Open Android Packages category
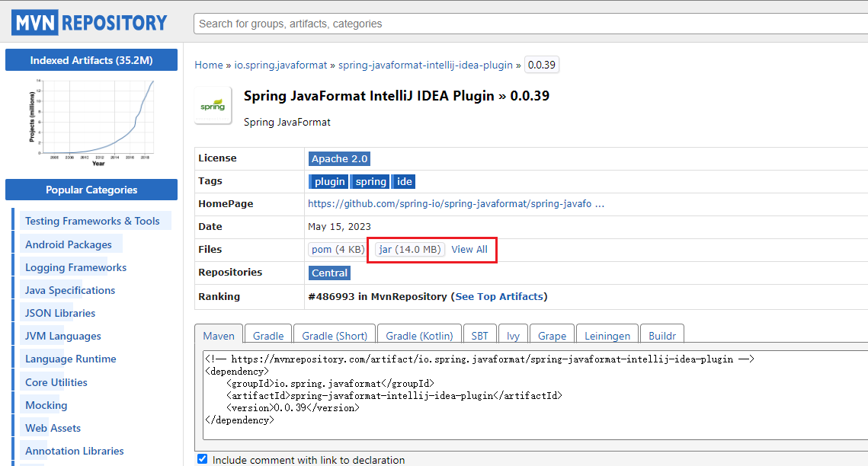Screen dimensions: 868x466 [68, 244]
